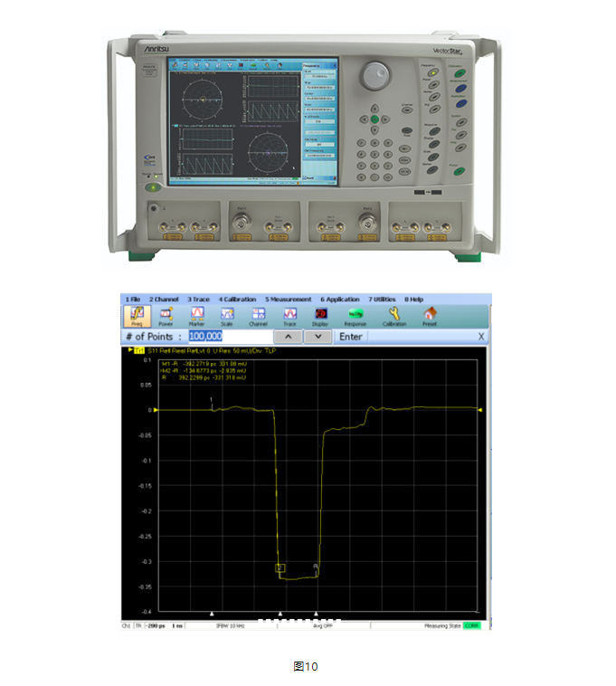Select the Trace toolbar icon

coord(289,314)
